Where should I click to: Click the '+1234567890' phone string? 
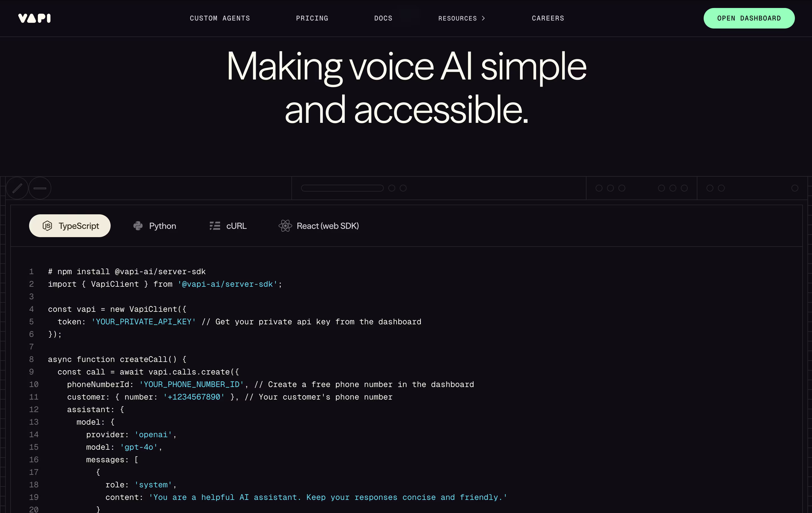194,397
